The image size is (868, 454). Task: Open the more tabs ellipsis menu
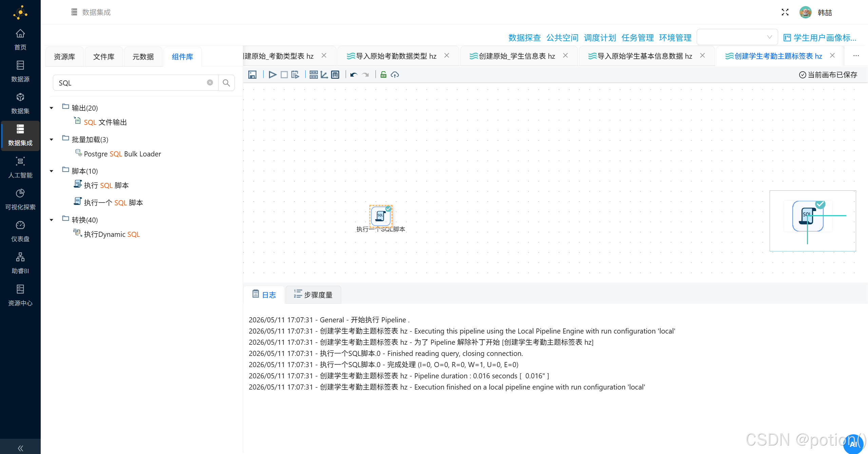click(856, 56)
